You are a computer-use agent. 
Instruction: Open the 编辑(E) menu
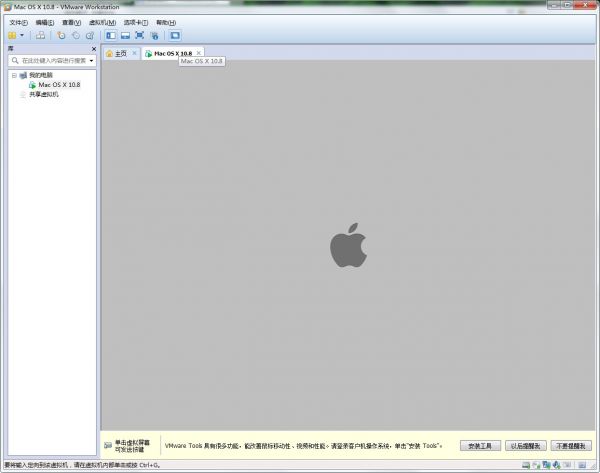[45, 23]
